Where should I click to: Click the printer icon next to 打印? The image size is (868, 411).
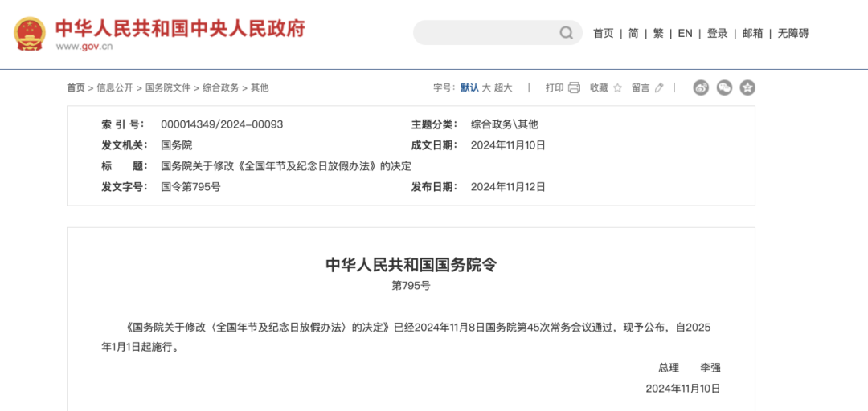coord(574,87)
